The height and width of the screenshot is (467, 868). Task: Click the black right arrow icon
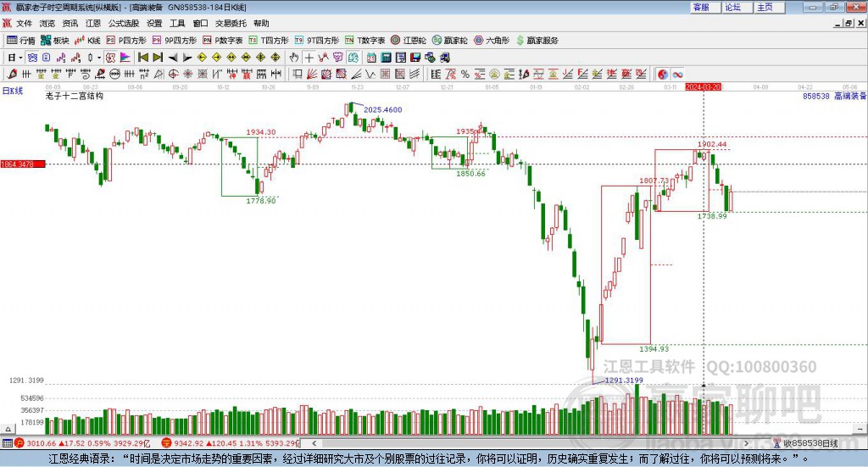tap(187, 58)
